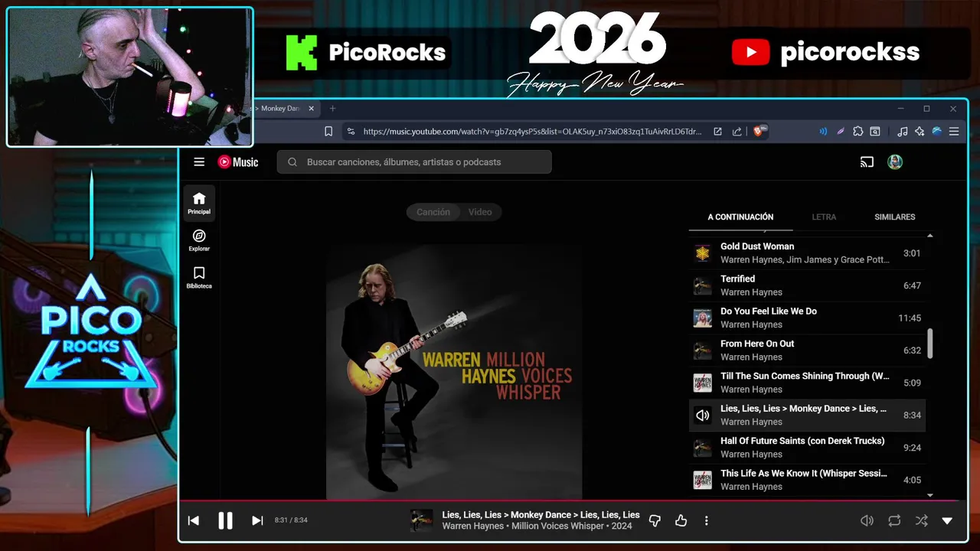Open Million Voices Whisper album link
Image resolution: width=980 pixels, height=551 pixels.
[558, 527]
